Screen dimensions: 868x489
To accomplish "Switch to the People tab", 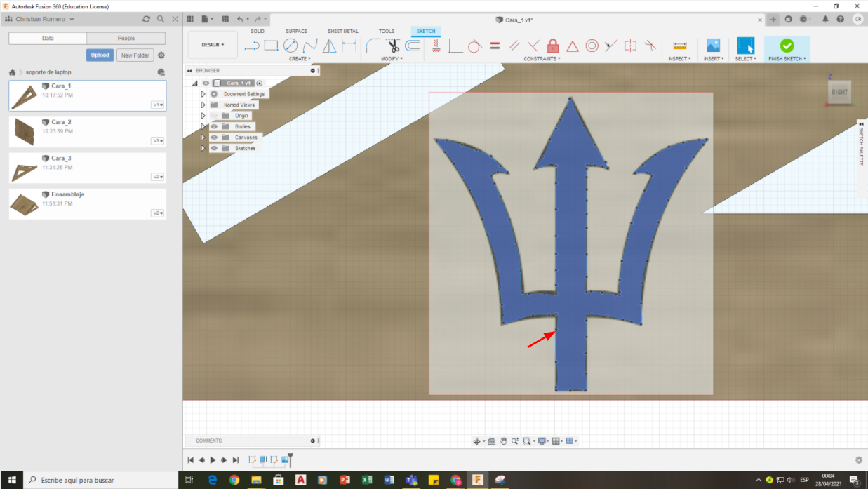I will tap(126, 39).
